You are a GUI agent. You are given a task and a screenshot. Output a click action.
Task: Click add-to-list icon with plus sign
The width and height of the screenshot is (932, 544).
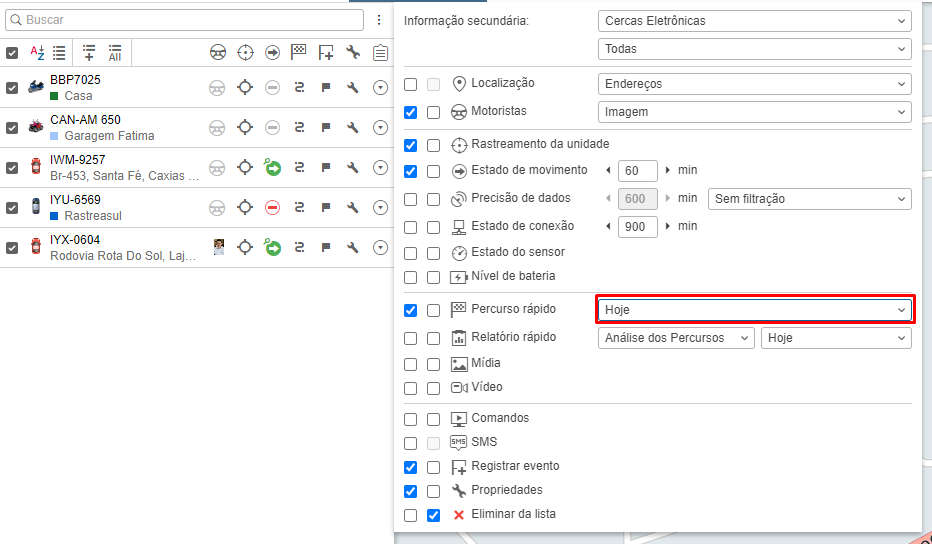[x=89, y=53]
